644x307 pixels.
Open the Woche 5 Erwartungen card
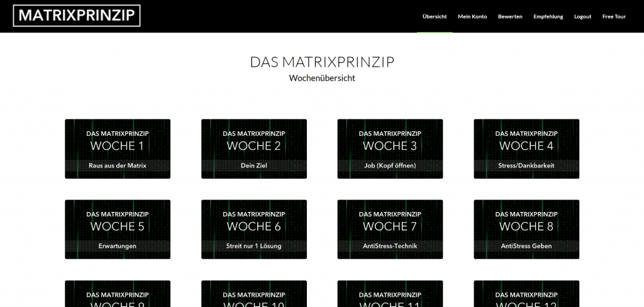[118, 230]
